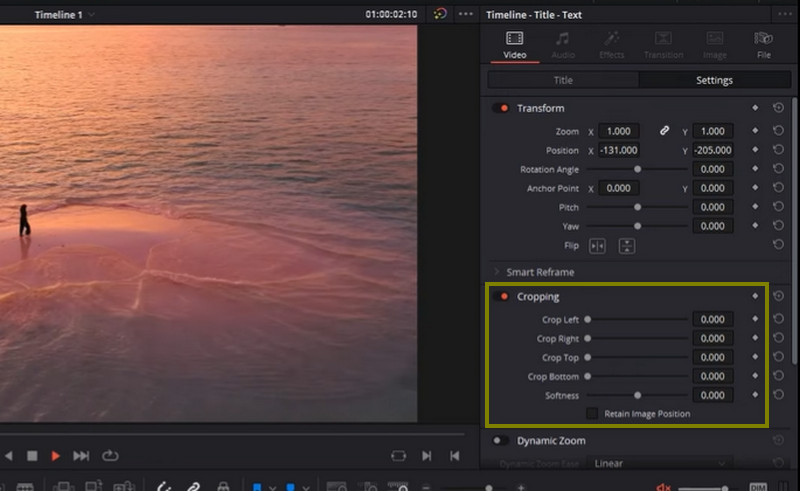Switch to the Title tab
This screenshot has width=800, height=491.
point(563,80)
